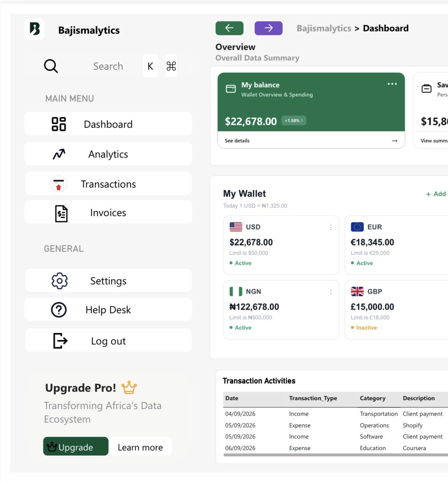The image size is (448, 482).
Task: Open the NGN wallet kebab menu
Action: click(x=331, y=292)
